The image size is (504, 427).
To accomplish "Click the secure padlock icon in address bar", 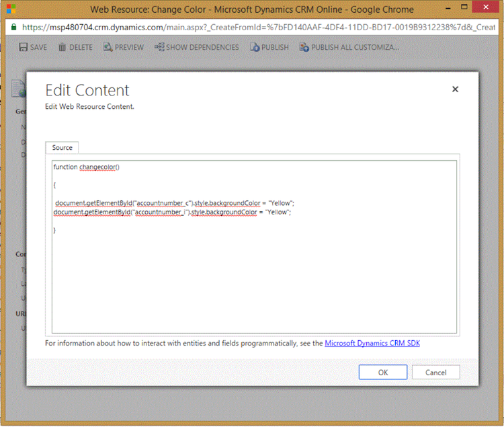I will [x=13, y=27].
